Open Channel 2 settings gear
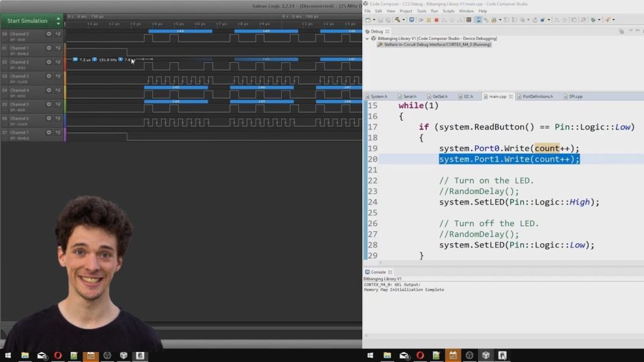 pos(49,62)
